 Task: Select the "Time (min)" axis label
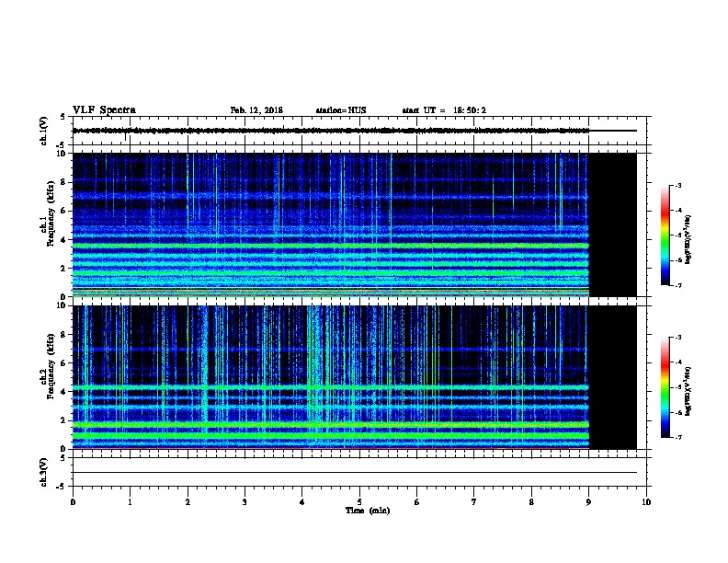tap(368, 511)
